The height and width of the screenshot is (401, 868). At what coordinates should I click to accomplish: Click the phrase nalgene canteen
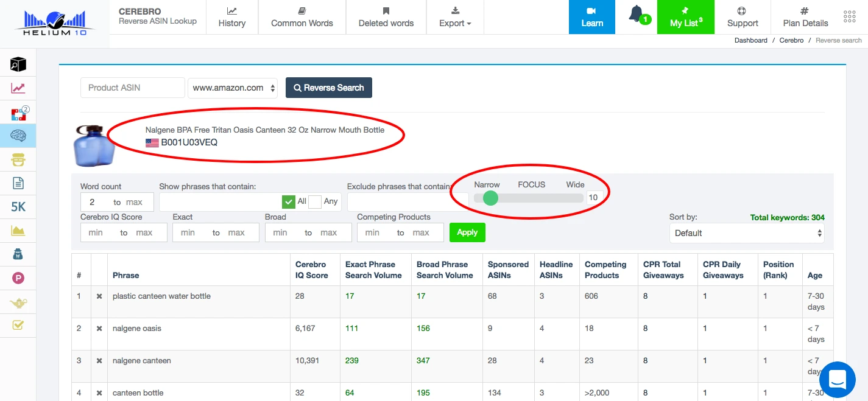pyautogui.click(x=142, y=361)
